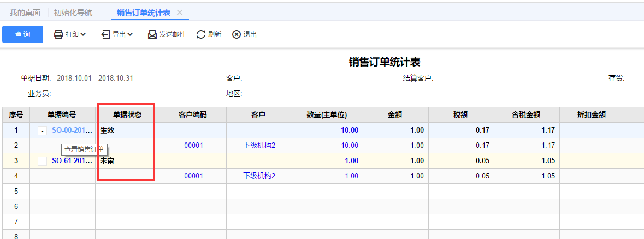Open the 导出 dropdown arrow
This screenshot has width=644, height=239.
[130, 35]
